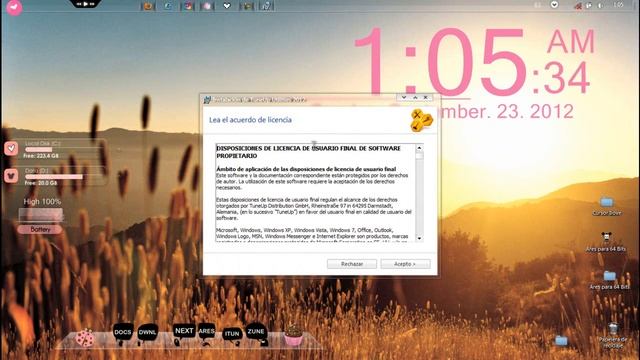Select the unlabeled blue folder at bottom right

click(x=561, y=340)
